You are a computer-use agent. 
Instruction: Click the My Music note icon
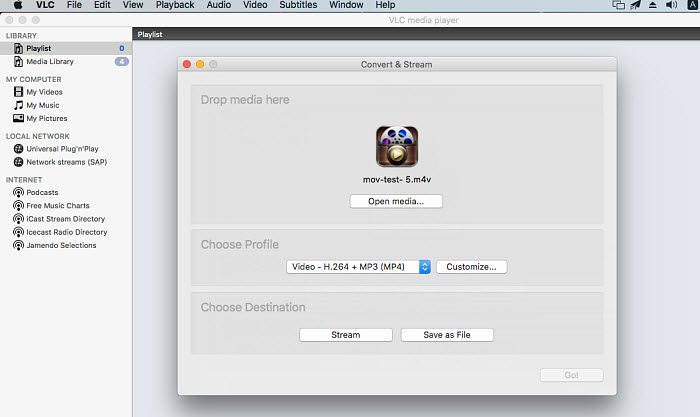point(18,105)
